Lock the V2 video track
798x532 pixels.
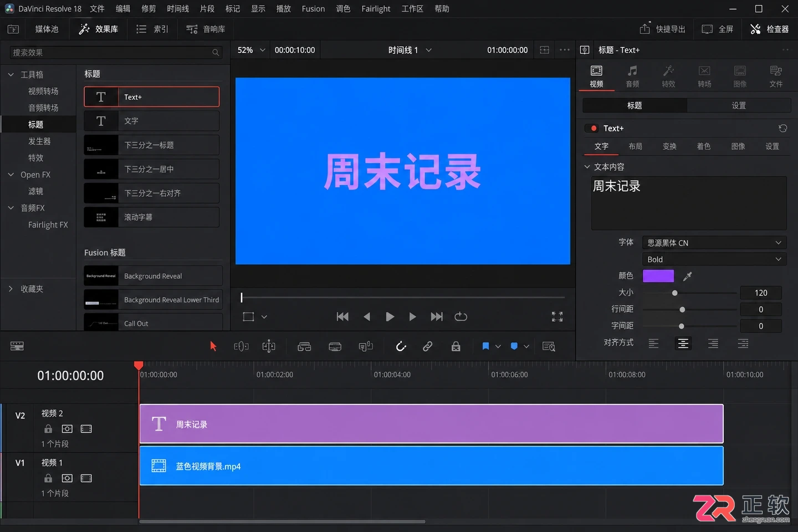pyautogui.click(x=48, y=429)
